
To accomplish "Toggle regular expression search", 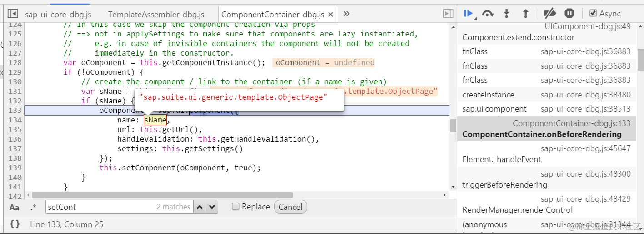I will coord(33,207).
